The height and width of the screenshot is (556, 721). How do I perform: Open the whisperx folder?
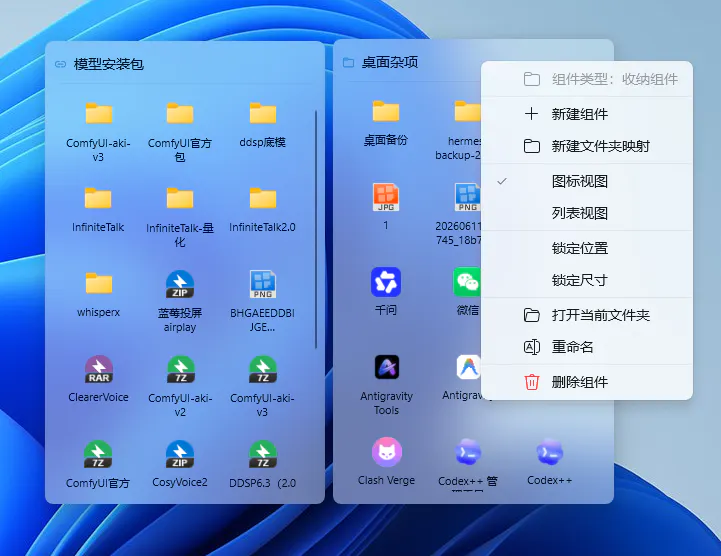tap(98, 283)
